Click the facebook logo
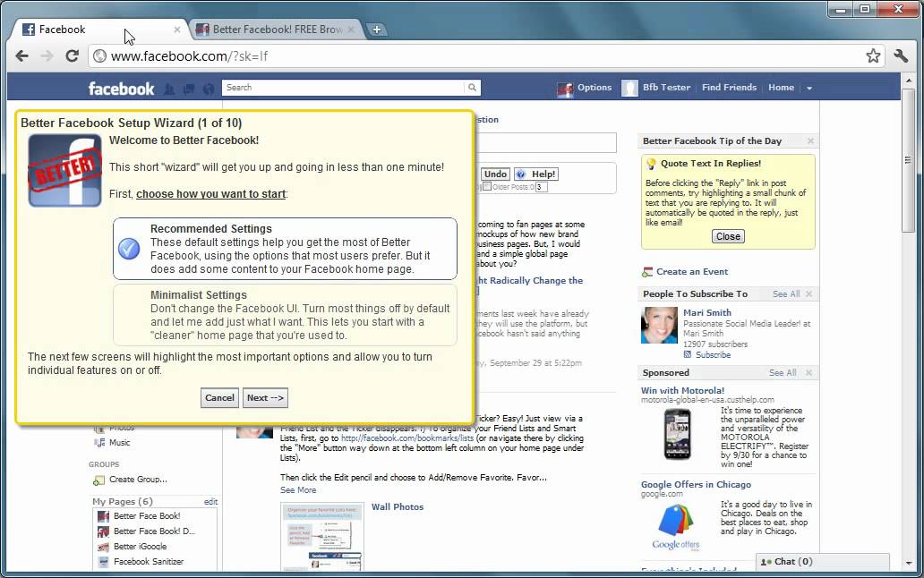This screenshot has height=578, width=924. 121,89
